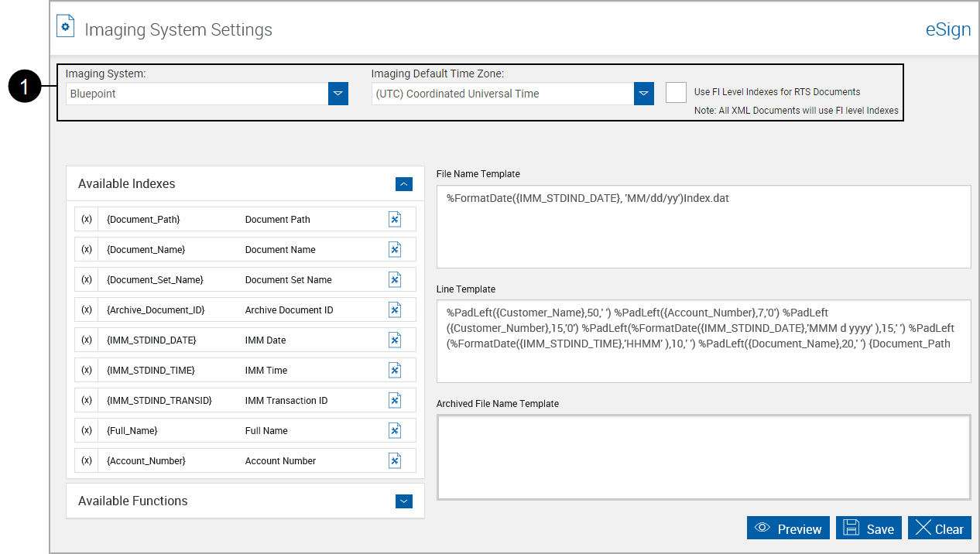Click inside the Line Template text area
This screenshot has width=980, height=554.
pos(703,340)
